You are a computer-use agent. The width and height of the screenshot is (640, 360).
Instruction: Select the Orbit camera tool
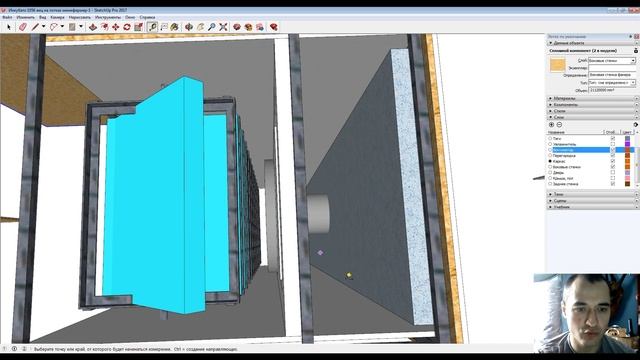pyautogui.click(x=189, y=27)
